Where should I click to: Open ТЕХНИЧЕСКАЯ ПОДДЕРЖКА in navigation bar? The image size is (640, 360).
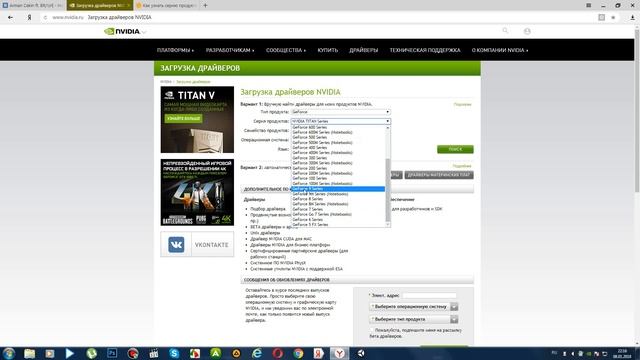[x=424, y=50]
